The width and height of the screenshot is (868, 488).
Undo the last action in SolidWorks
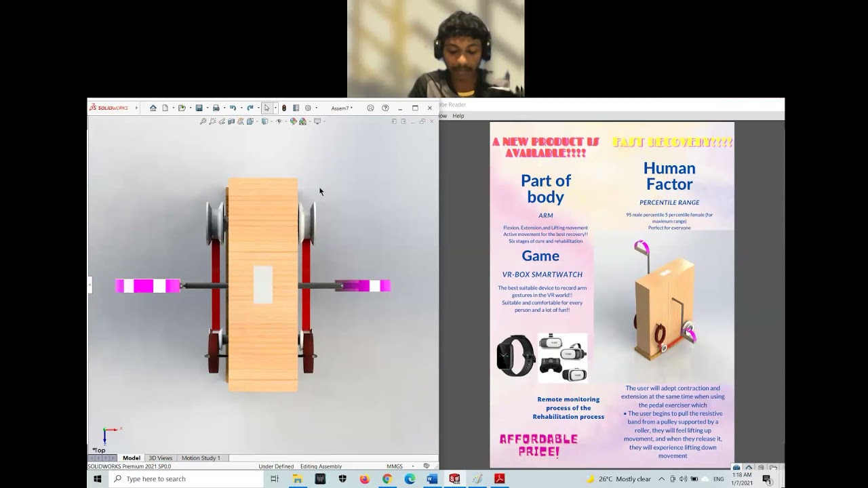coord(233,108)
